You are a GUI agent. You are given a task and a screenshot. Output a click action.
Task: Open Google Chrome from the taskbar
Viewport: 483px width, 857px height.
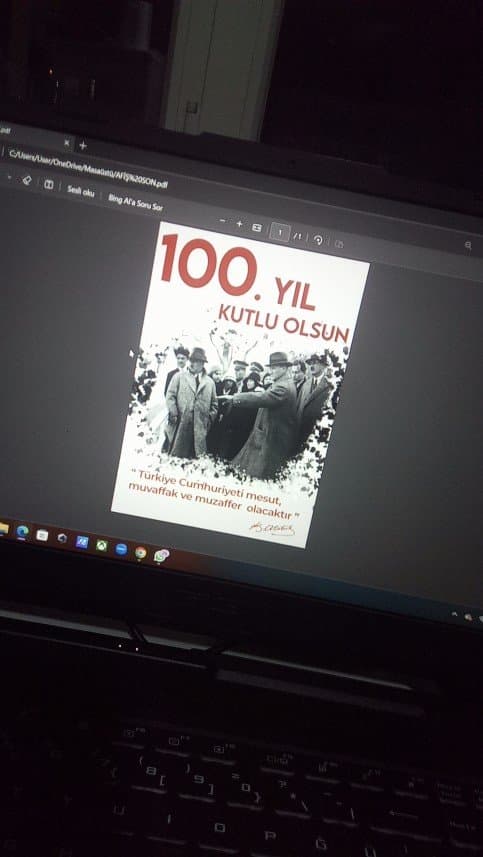(x=140, y=552)
